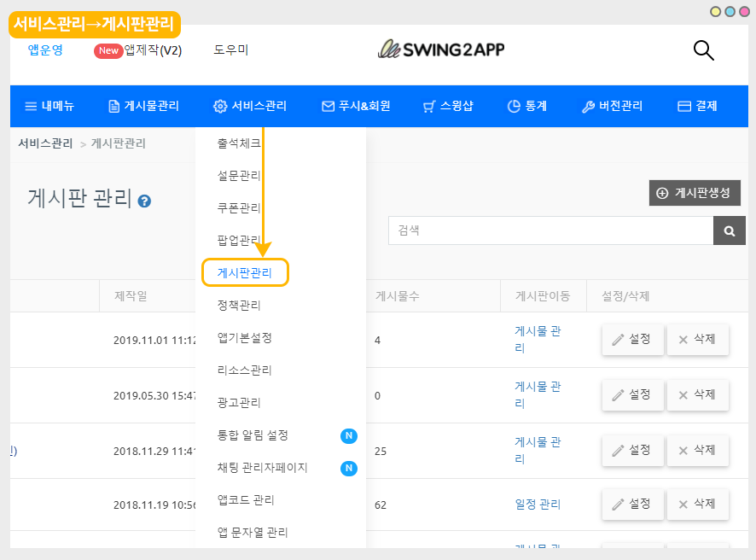
Task: Click the magnifier search icon in header
Action: pos(703,50)
